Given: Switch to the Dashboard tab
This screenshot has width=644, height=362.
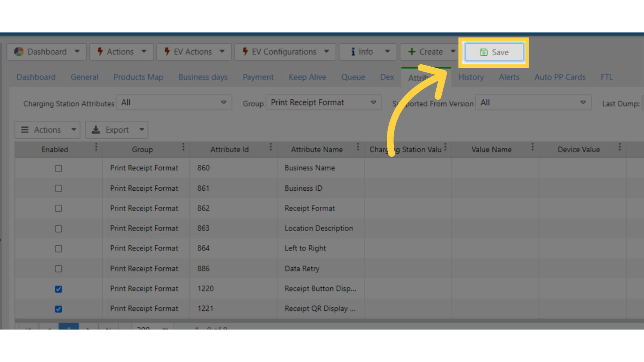Looking at the screenshot, I should coord(36,77).
